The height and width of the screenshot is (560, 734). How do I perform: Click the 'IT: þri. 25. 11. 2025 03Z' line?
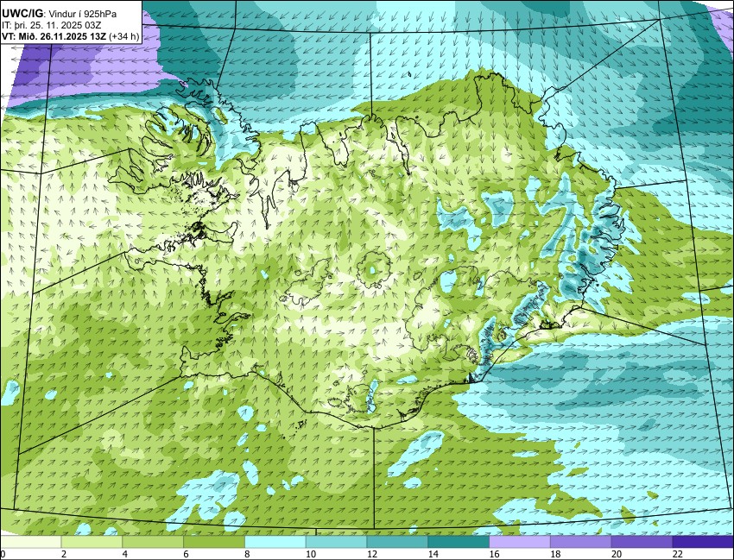coord(52,25)
